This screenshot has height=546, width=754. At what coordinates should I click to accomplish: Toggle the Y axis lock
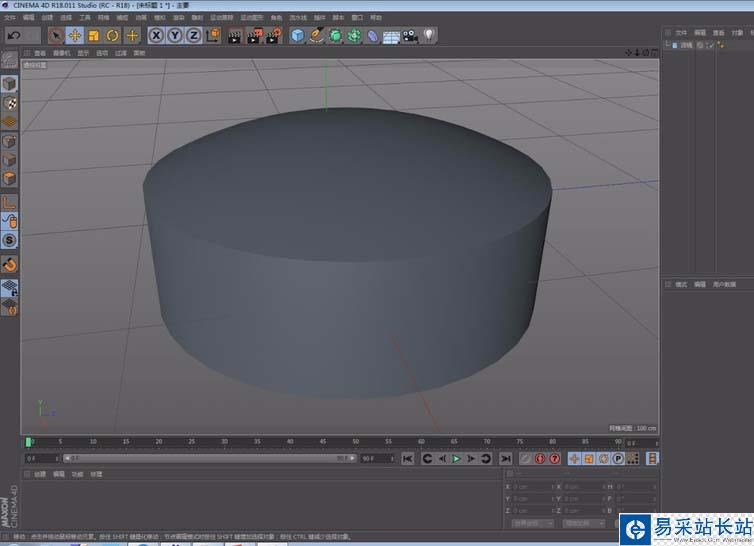pos(175,36)
